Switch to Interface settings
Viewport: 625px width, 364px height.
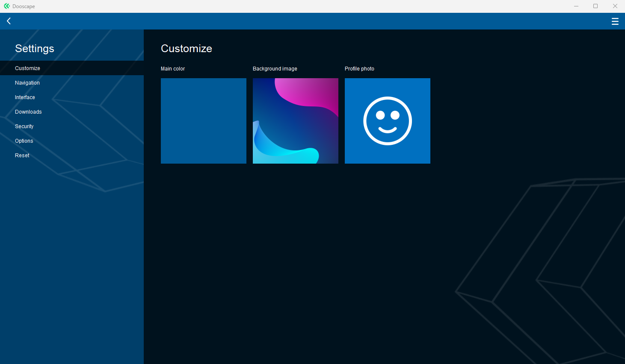[25, 97]
